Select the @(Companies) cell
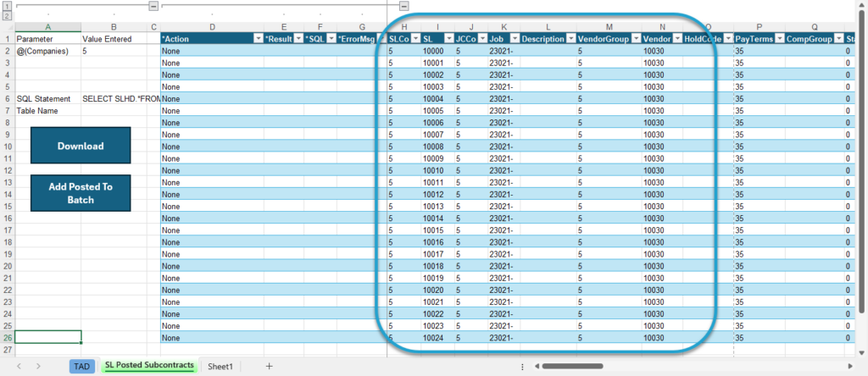This screenshot has width=868, height=376. pyautogui.click(x=47, y=51)
